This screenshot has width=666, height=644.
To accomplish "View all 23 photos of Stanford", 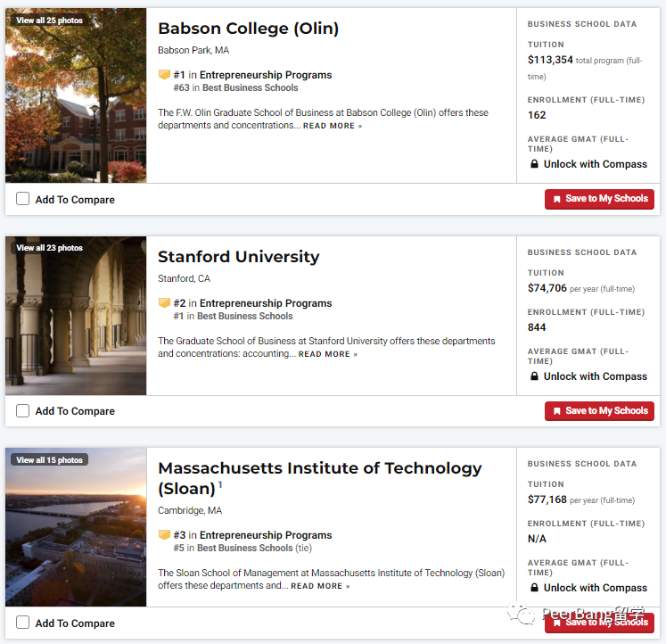I will pyautogui.click(x=49, y=248).
